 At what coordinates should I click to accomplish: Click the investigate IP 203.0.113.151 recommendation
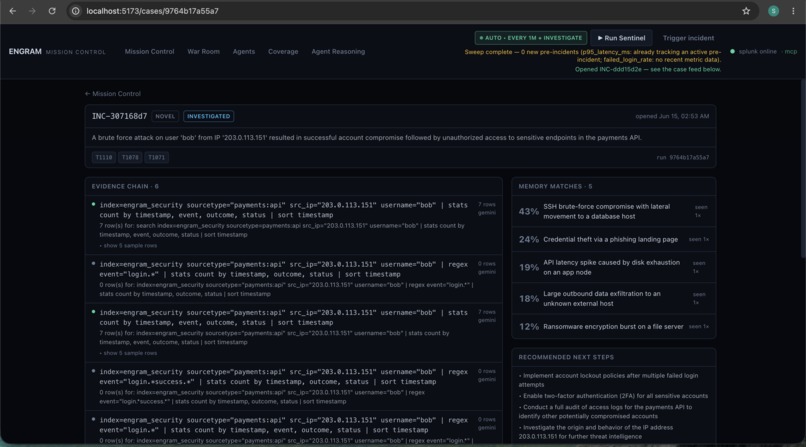596,432
